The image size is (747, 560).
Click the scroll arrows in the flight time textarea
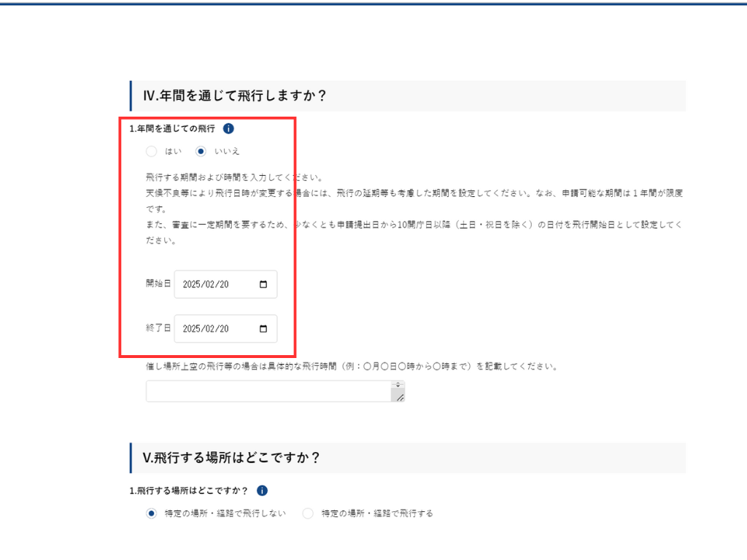398,384
